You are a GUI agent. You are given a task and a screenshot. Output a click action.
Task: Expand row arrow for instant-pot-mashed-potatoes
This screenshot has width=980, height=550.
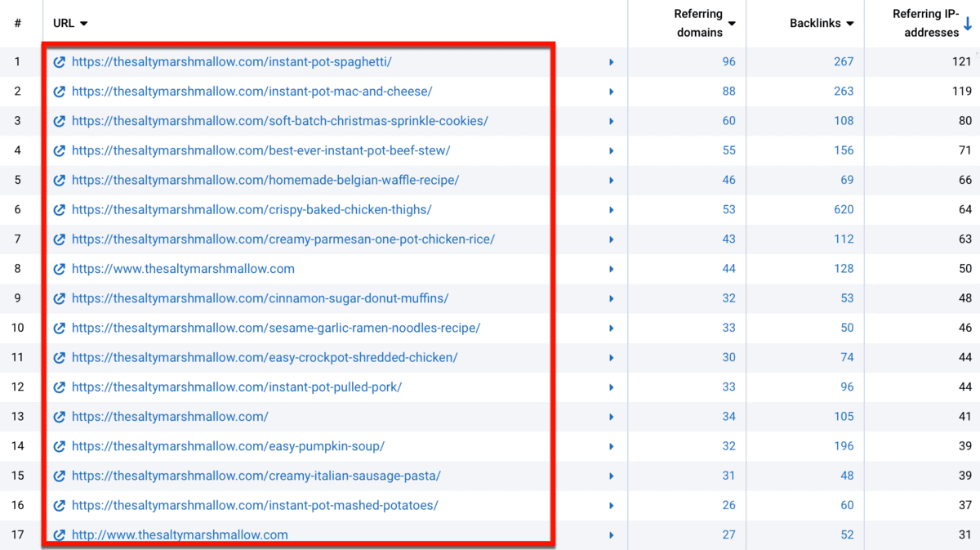(611, 505)
